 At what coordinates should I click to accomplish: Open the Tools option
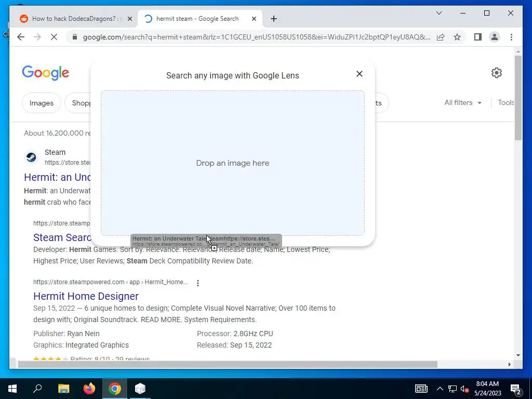click(x=506, y=102)
